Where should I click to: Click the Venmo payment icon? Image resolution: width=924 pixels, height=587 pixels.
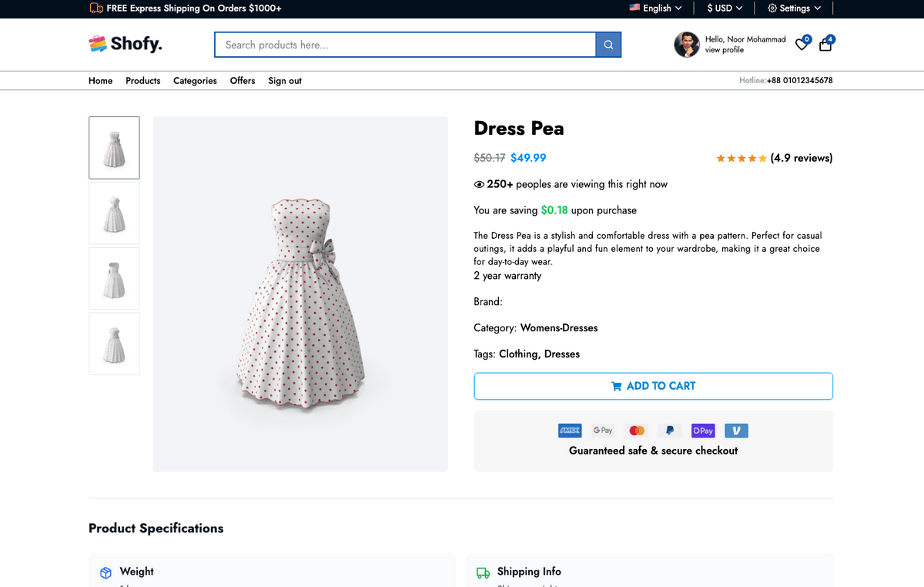(x=736, y=431)
